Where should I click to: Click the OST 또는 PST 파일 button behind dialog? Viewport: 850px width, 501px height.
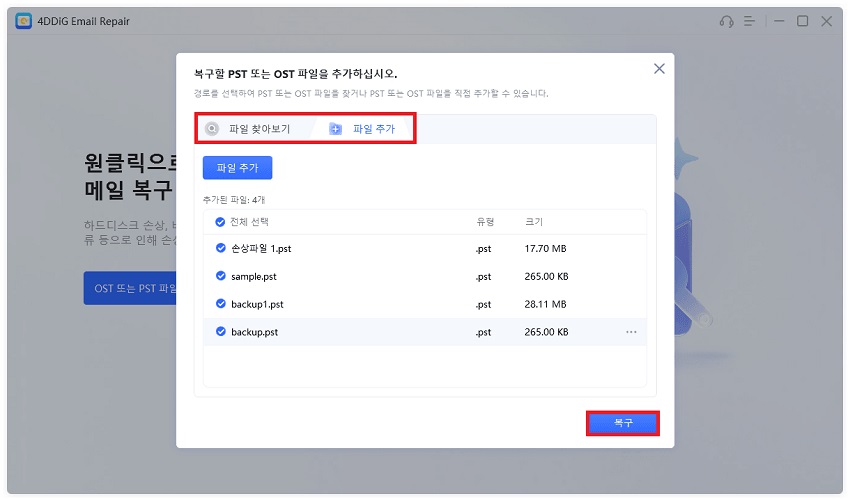pyautogui.click(x=130, y=288)
